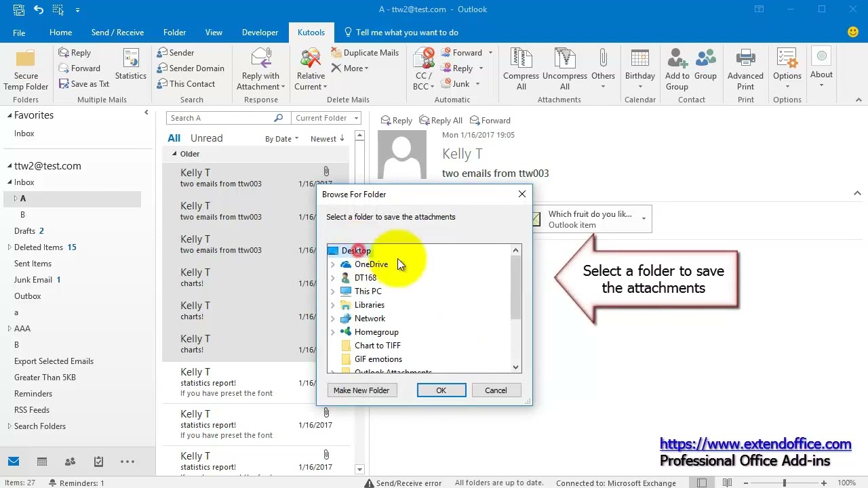The width and height of the screenshot is (868, 488).
Task: Open attachment dropdown for Which fruit item
Action: click(644, 218)
